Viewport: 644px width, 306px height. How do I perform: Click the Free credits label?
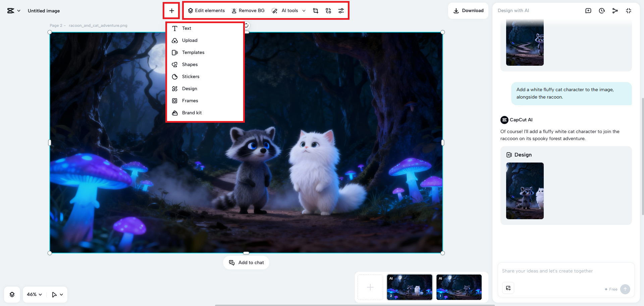click(x=611, y=289)
